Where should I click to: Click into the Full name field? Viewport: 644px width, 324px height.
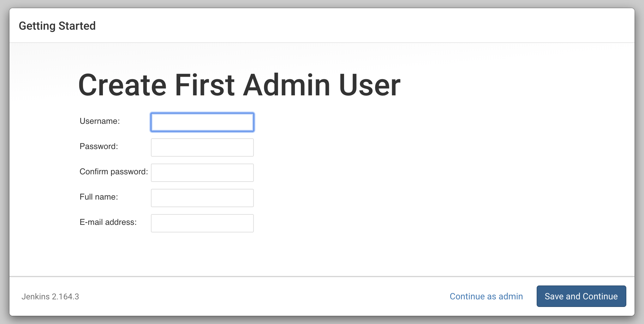pyautogui.click(x=202, y=198)
